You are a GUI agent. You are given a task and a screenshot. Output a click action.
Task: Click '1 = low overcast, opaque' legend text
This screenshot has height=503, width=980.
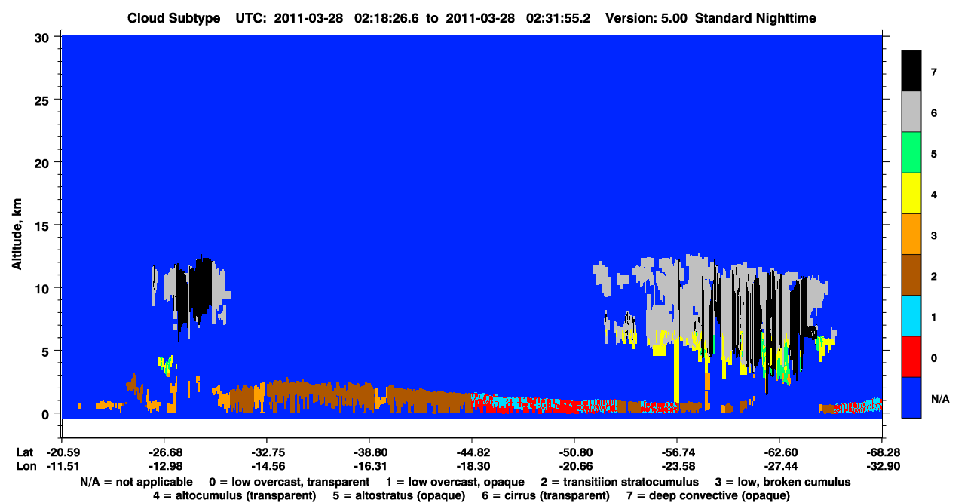pyautogui.click(x=455, y=482)
